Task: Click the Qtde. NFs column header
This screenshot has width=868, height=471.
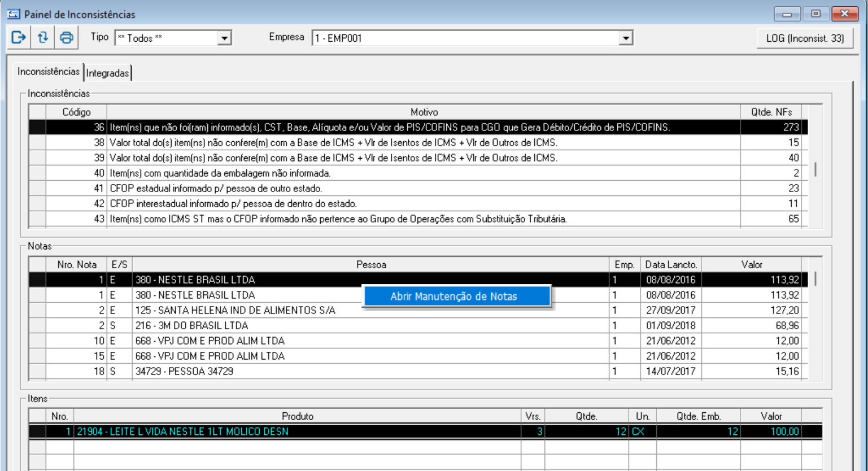Action: pos(771,112)
